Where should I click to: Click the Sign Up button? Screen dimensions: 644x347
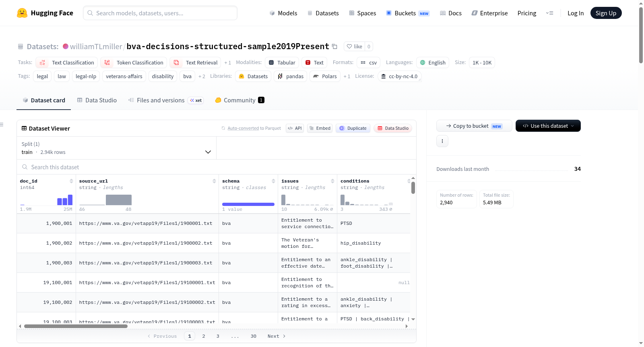(x=606, y=13)
